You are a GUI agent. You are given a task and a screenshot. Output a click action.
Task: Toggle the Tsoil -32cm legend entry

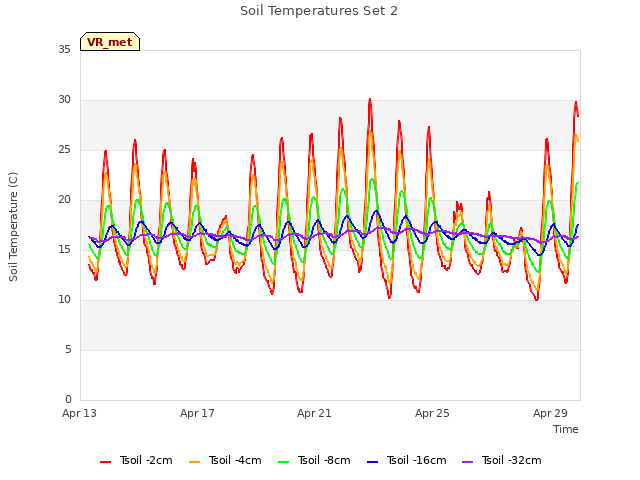(502, 460)
